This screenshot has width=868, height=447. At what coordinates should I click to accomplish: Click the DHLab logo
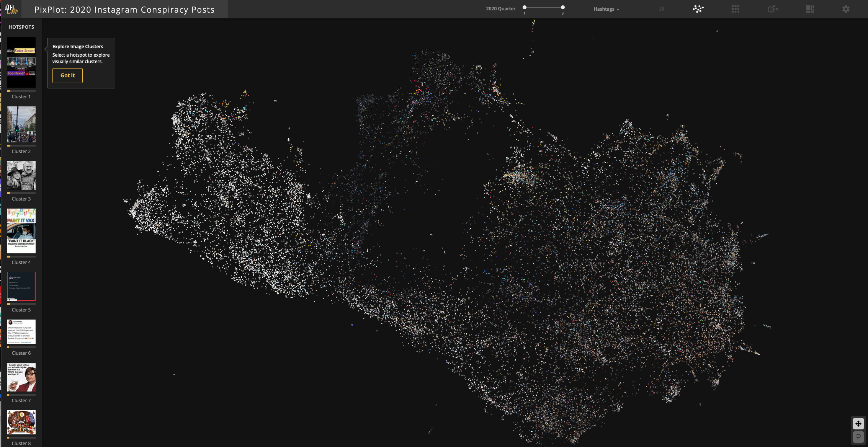pyautogui.click(x=11, y=9)
